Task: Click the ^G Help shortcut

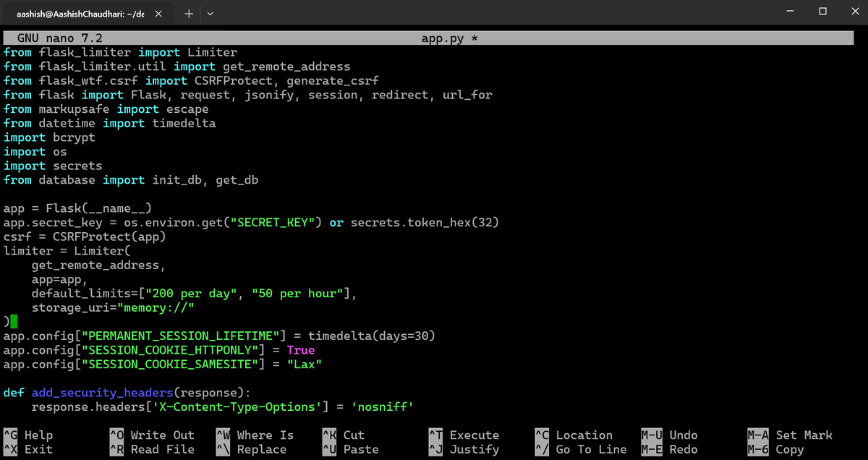Action: 28,435
